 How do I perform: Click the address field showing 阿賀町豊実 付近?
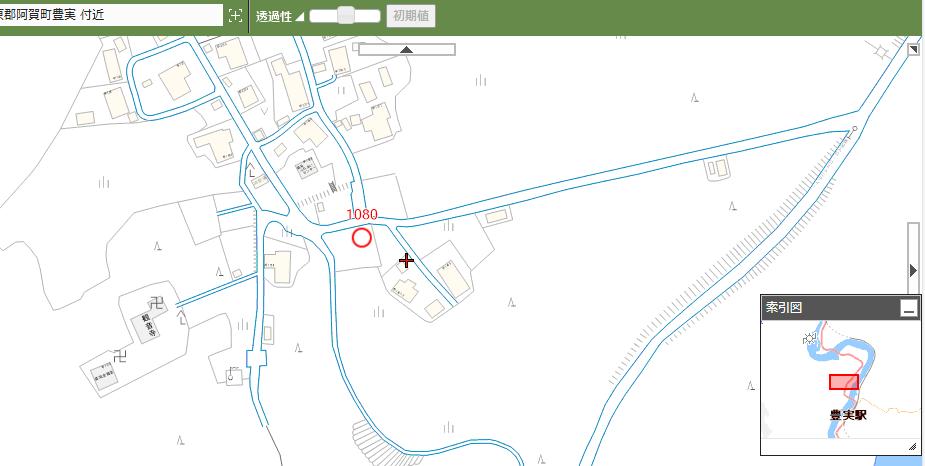pyautogui.click(x=110, y=15)
